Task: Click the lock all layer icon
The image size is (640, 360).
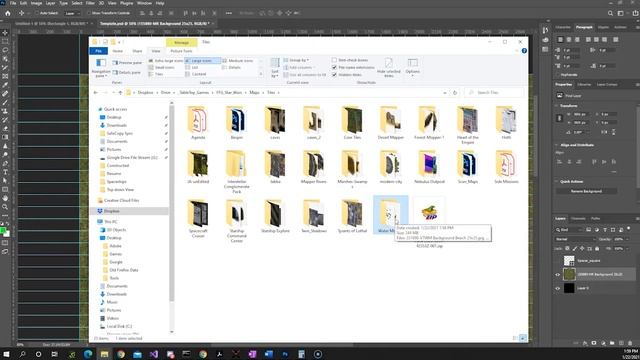Action: pyautogui.click(x=597, y=249)
